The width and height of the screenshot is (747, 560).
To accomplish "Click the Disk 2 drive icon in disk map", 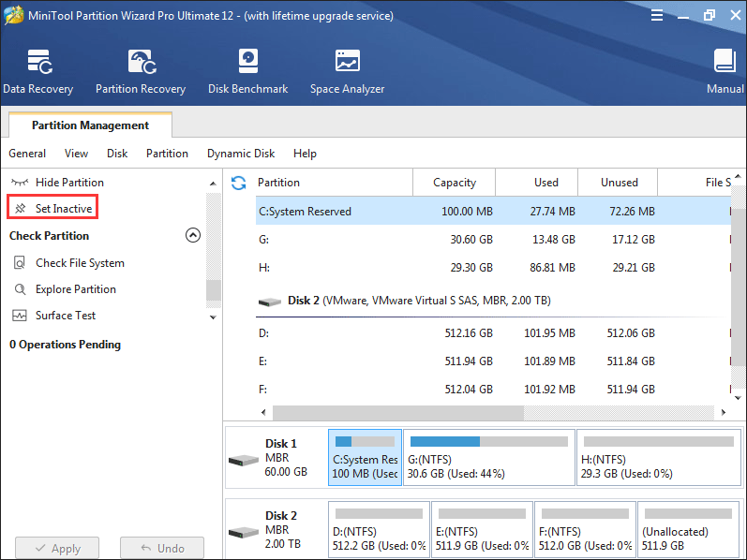I will (244, 532).
